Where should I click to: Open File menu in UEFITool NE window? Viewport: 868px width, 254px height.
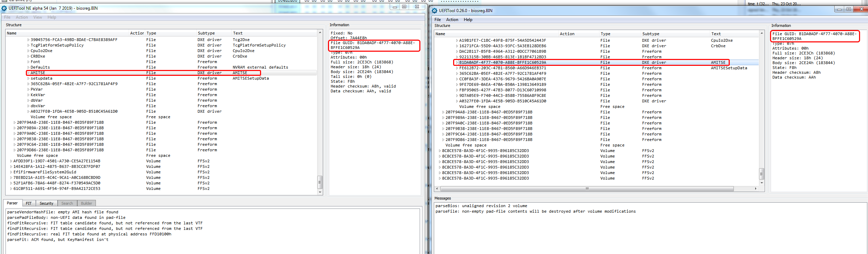(x=7, y=17)
